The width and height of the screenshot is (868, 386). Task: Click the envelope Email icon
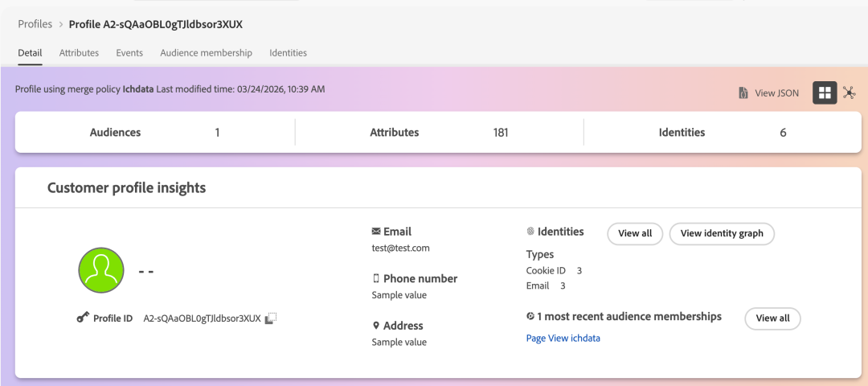coord(376,232)
